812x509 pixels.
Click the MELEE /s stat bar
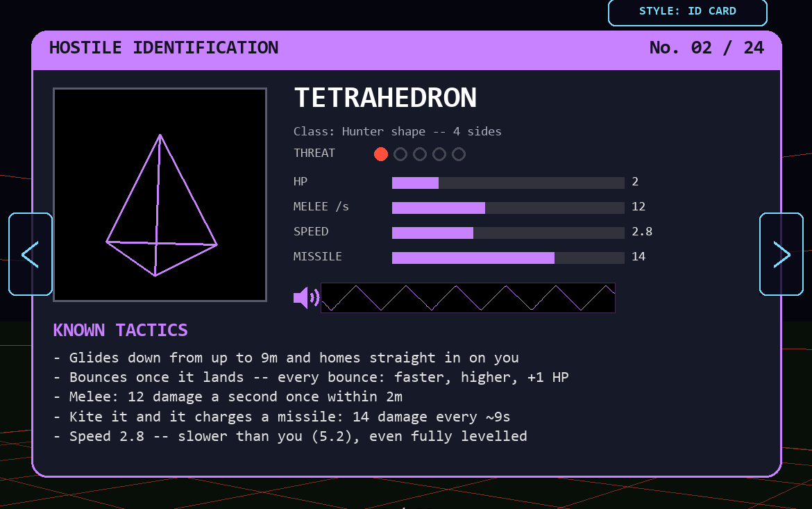coord(508,208)
